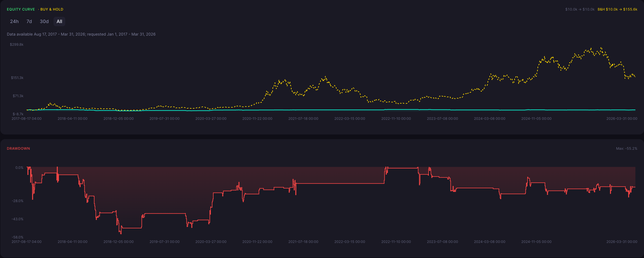
Task: Click equity chart date 2018-04-11 00:00
Action: point(72,119)
